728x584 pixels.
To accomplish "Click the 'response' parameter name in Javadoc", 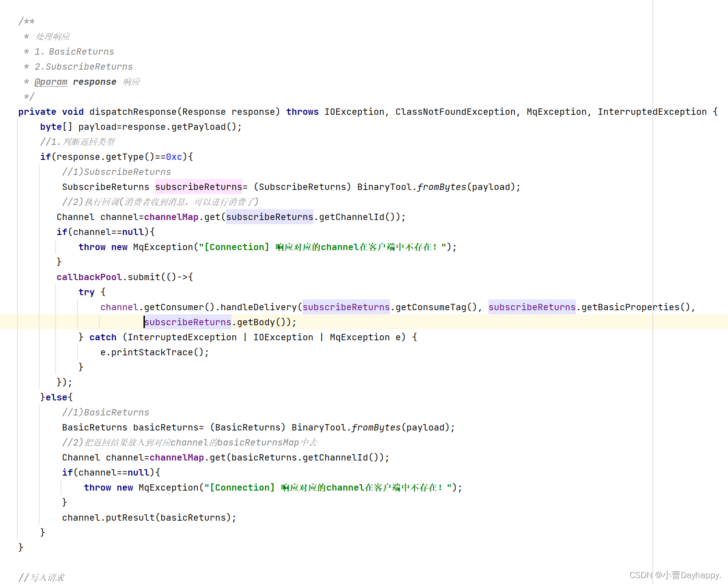I will (x=95, y=82).
